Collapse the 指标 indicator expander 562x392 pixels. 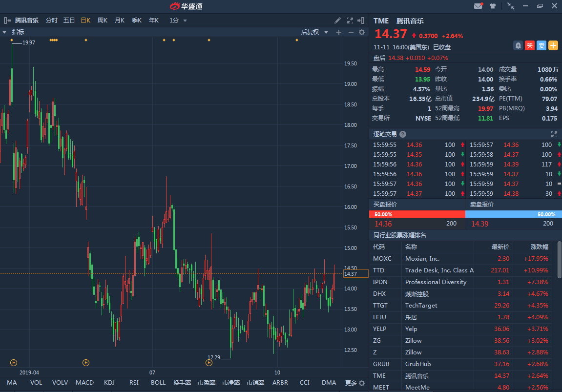click(x=4, y=32)
